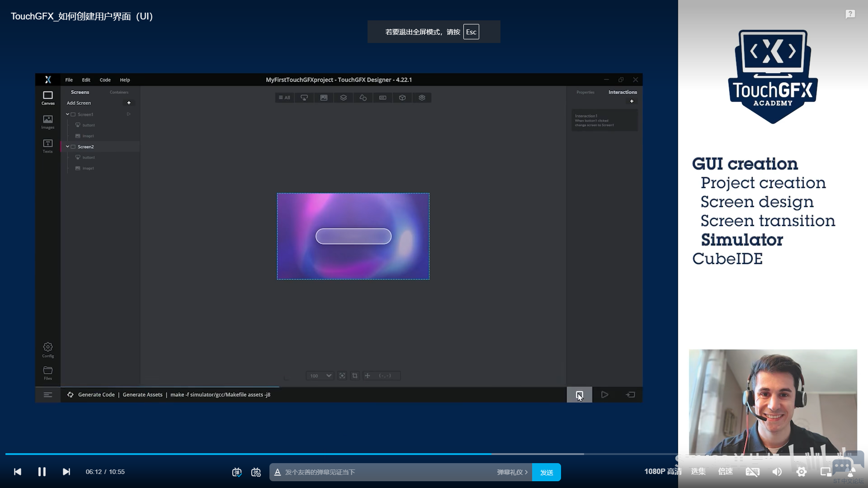
Task: Open the Containers widget group
Action: pyautogui.click(x=344, y=98)
